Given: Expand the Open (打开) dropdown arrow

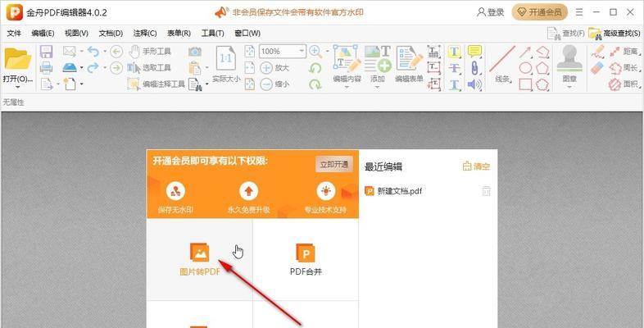Looking at the screenshot, I should (x=18, y=87).
